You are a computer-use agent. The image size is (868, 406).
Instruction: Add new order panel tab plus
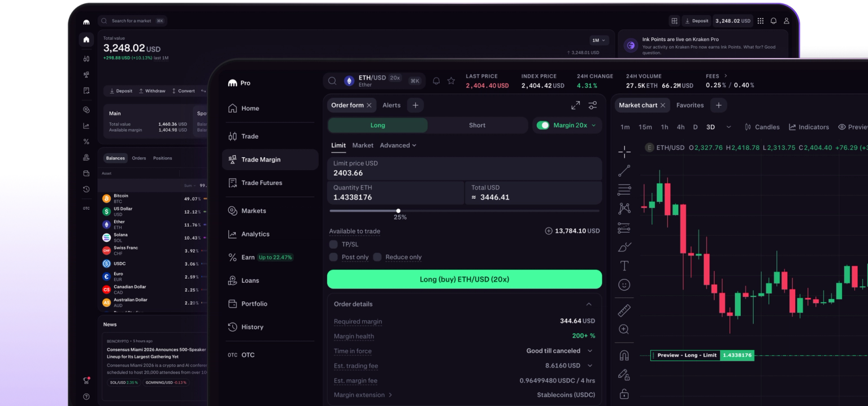coord(415,105)
